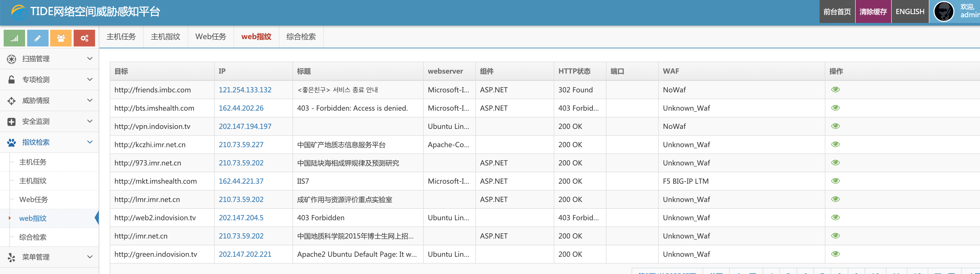Open IP link 162.44.202.26
Viewport: 980px width, 274px height.
coord(241,108)
